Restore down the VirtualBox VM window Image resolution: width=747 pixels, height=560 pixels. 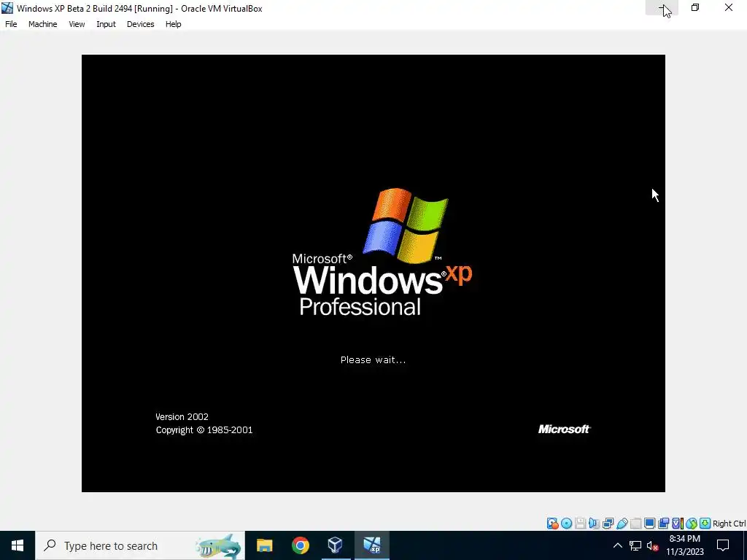[695, 7]
